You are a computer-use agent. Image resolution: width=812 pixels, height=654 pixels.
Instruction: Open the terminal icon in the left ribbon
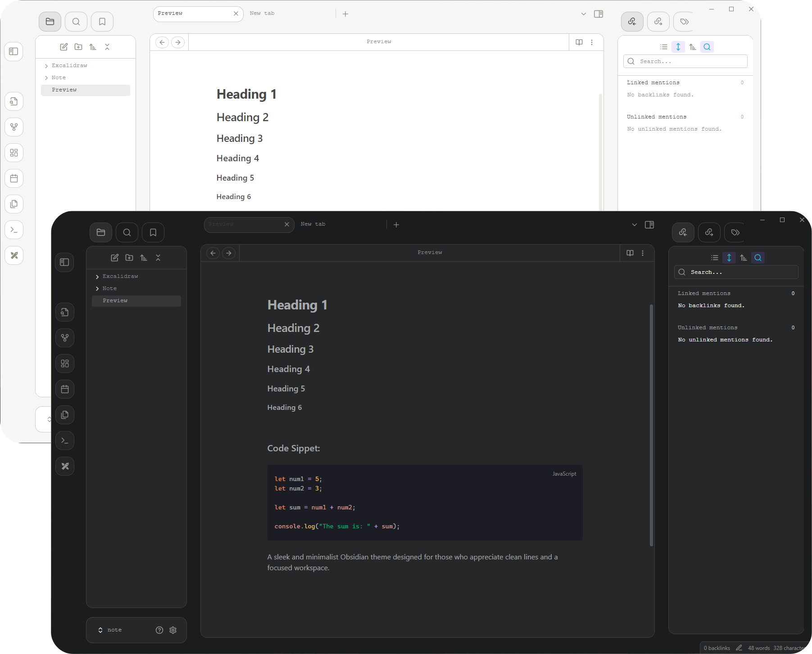pos(65,441)
